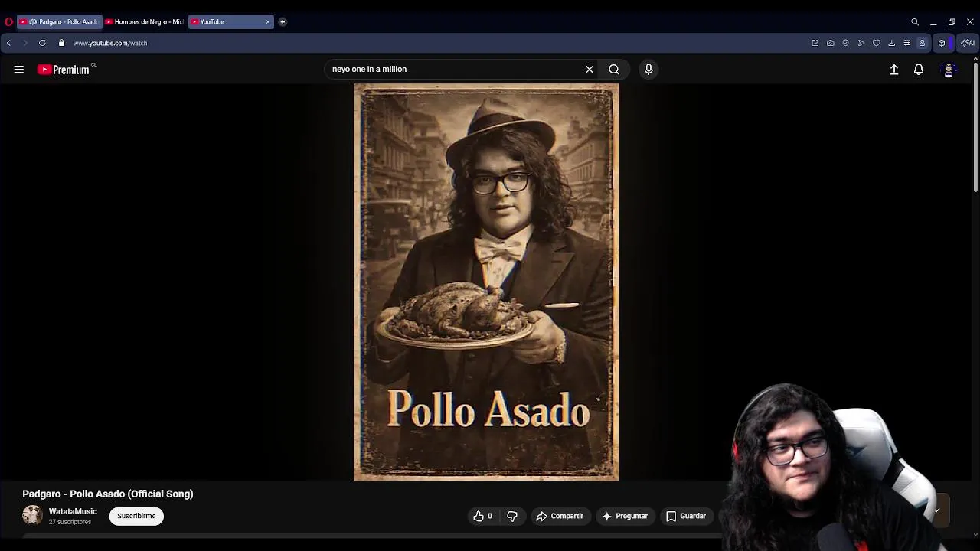Open the shield privacy protection icon
This screenshot has width=980, height=551.
(846, 43)
